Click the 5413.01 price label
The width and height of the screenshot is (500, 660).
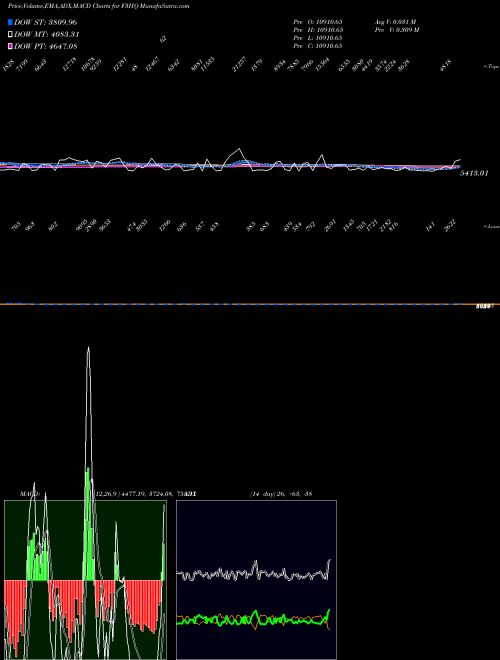pyautogui.click(x=474, y=173)
